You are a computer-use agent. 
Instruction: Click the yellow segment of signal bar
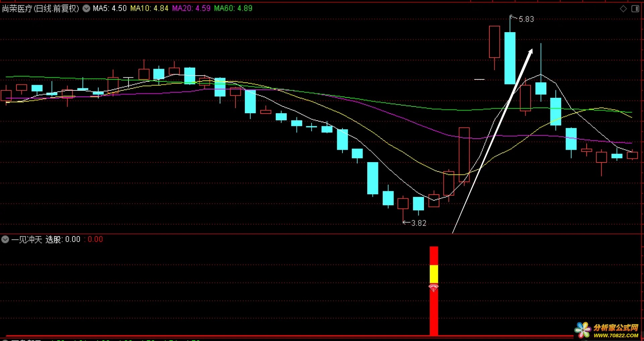coord(434,274)
